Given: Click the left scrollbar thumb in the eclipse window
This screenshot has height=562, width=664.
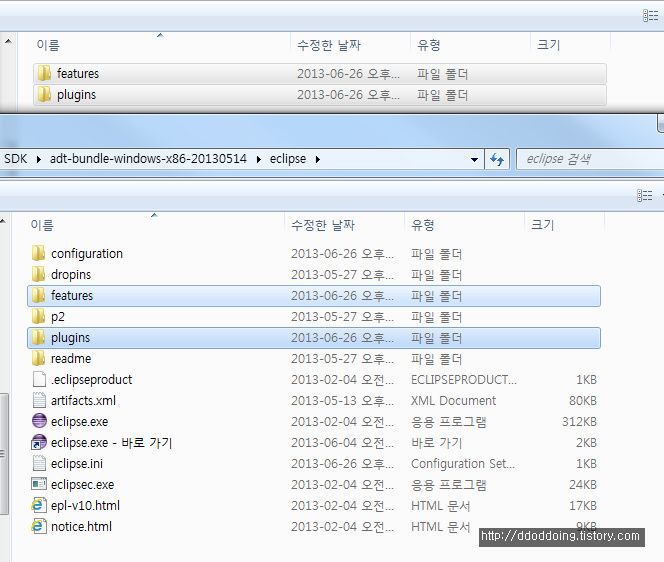Looking at the screenshot, I should point(3,454).
